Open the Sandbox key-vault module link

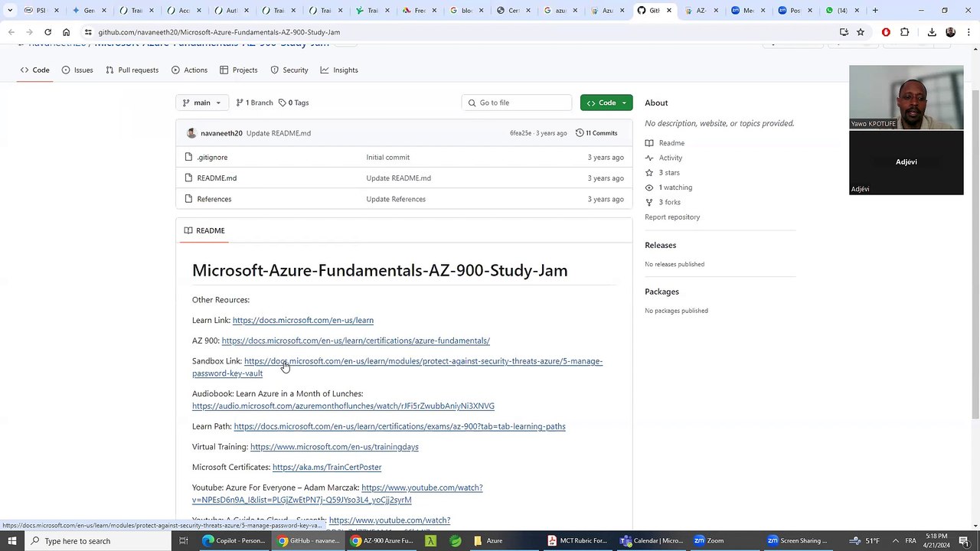[397, 367]
